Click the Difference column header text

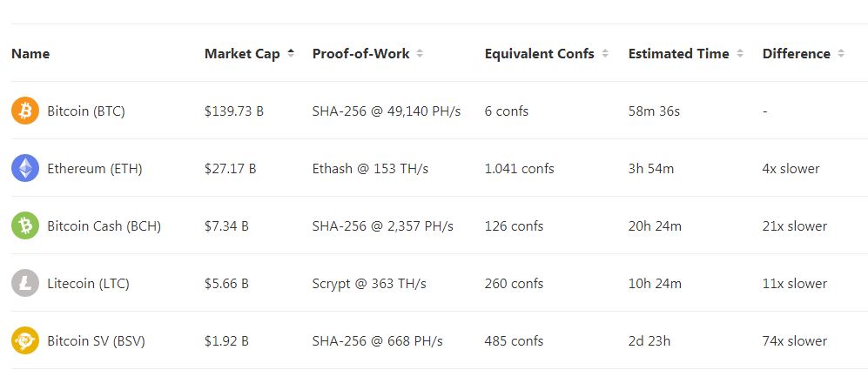[797, 54]
